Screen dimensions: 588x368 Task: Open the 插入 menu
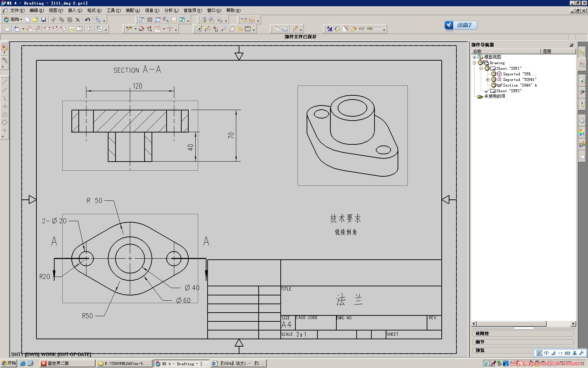75,11
